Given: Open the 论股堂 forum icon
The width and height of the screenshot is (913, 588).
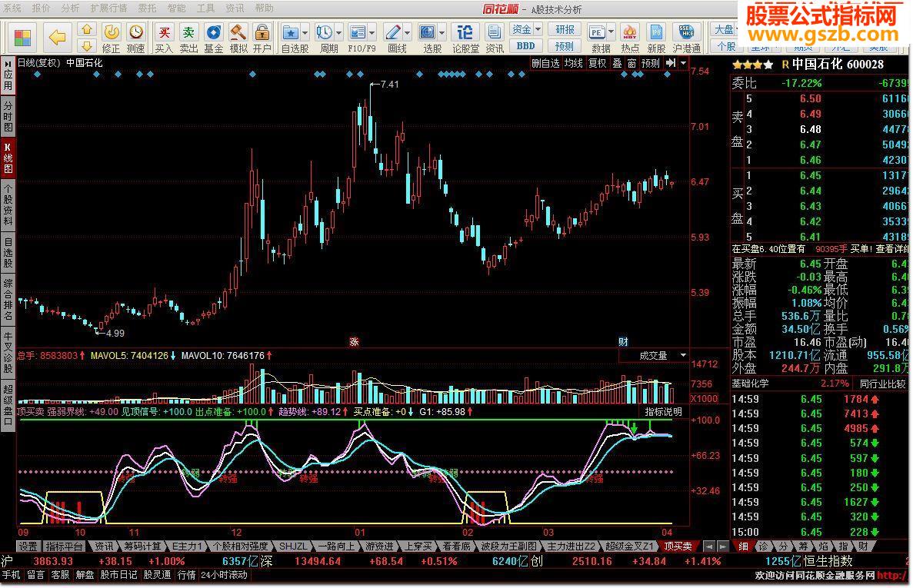Looking at the screenshot, I should (465, 32).
